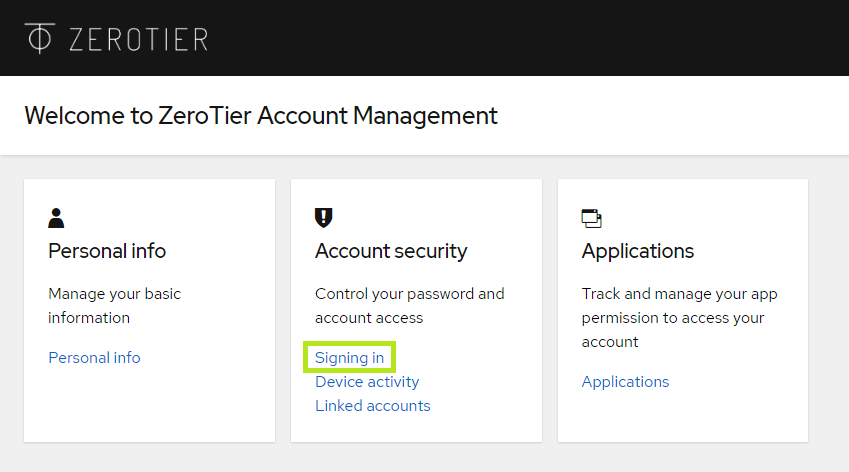Click the ZeroTier logo symbol in header
Viewport: 849px width, 472px height.
[40, 38]
